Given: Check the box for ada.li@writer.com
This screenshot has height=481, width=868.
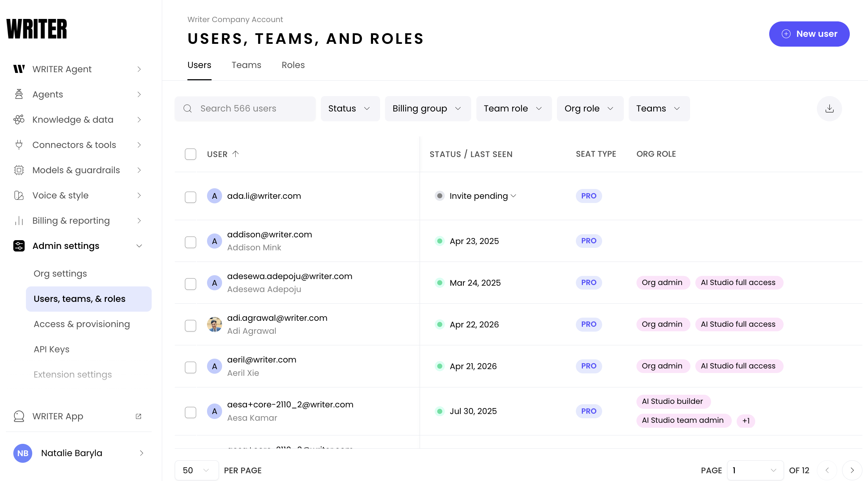Looking at the screenshot, I should click(191, 197).
